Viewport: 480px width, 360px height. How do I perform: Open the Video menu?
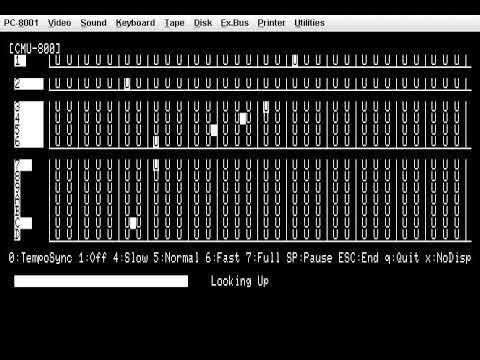[59, 23]
